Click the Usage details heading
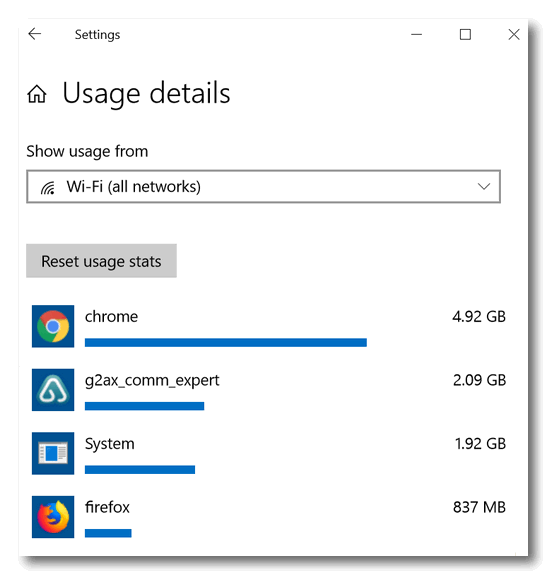548x576 pixels. click(x=146, y=94)
